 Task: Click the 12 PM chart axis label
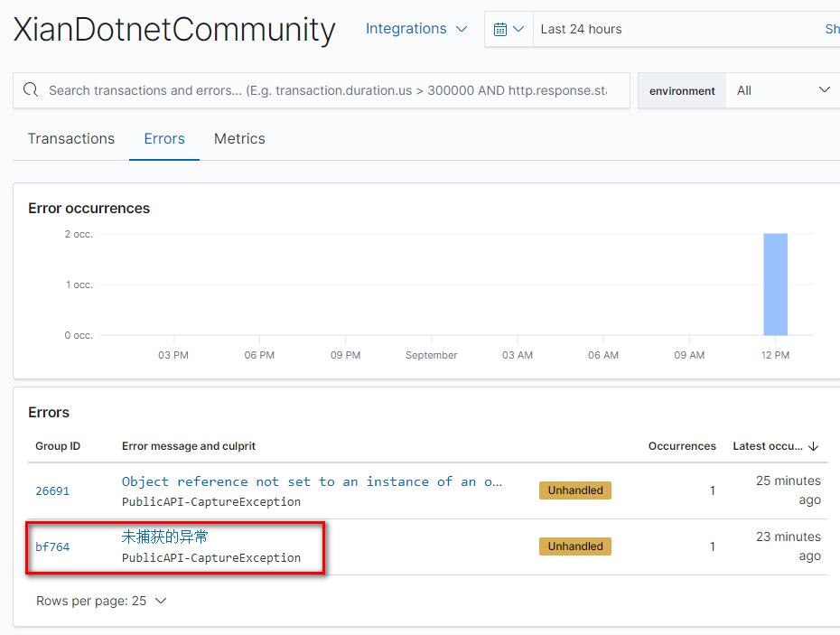(x=775, y=355)
